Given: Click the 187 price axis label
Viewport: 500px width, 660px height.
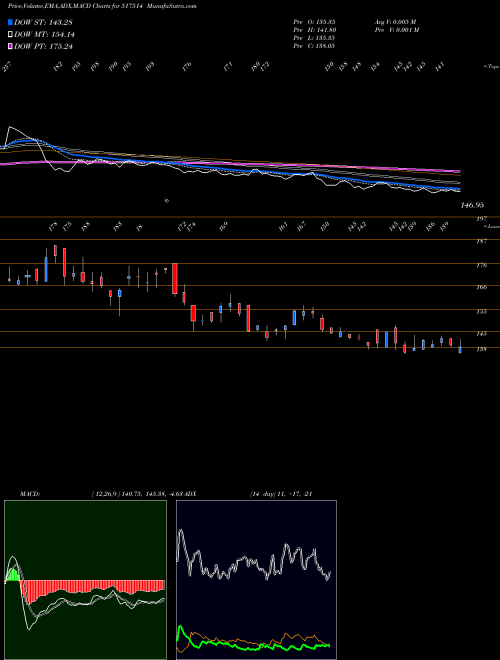Looking at the screenshot, I should click(x=481, y=241).
